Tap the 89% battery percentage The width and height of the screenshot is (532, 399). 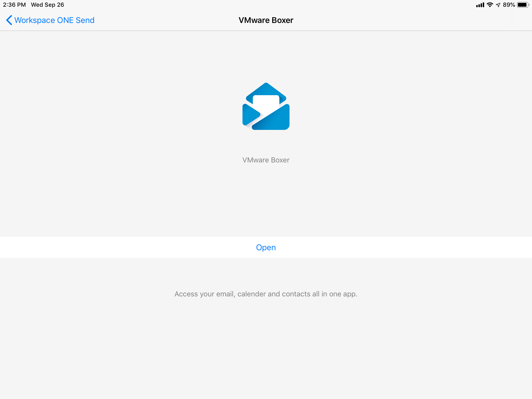click(509, 5)
